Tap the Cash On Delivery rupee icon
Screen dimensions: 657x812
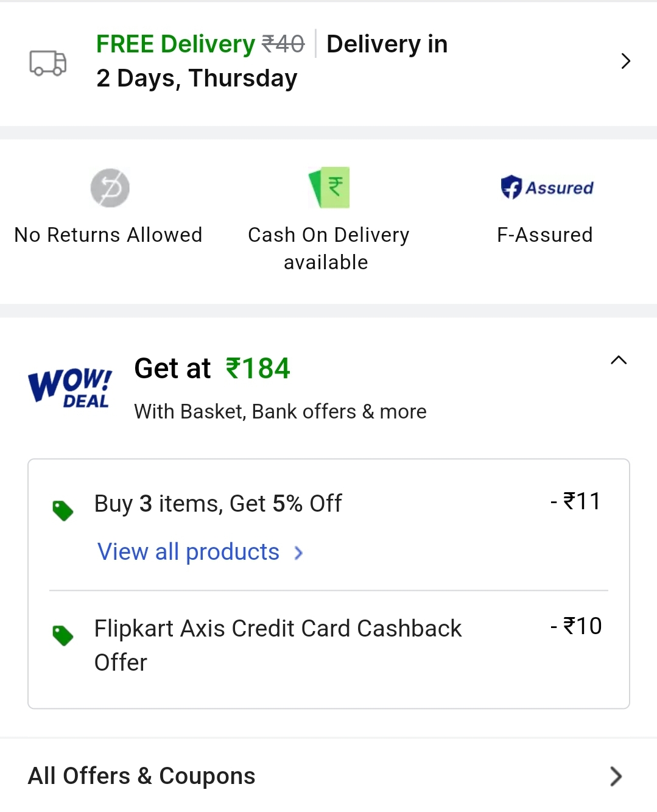point(329,187)
